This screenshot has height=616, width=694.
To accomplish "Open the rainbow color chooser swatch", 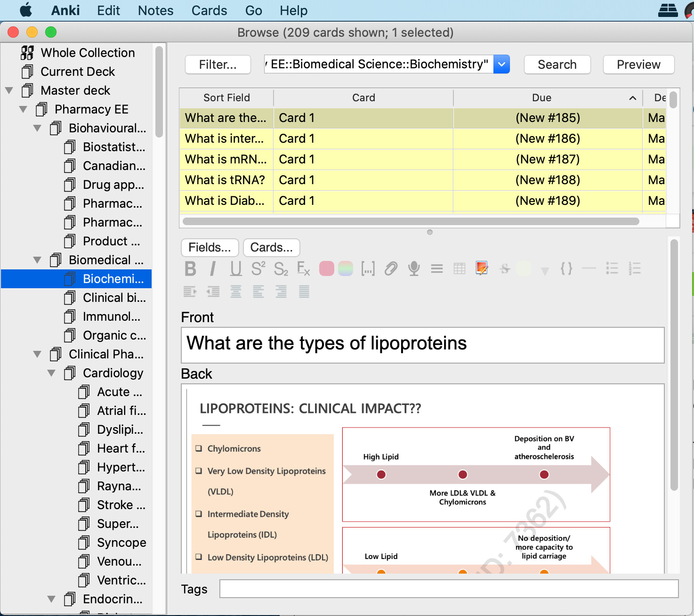I will point(346,268).
